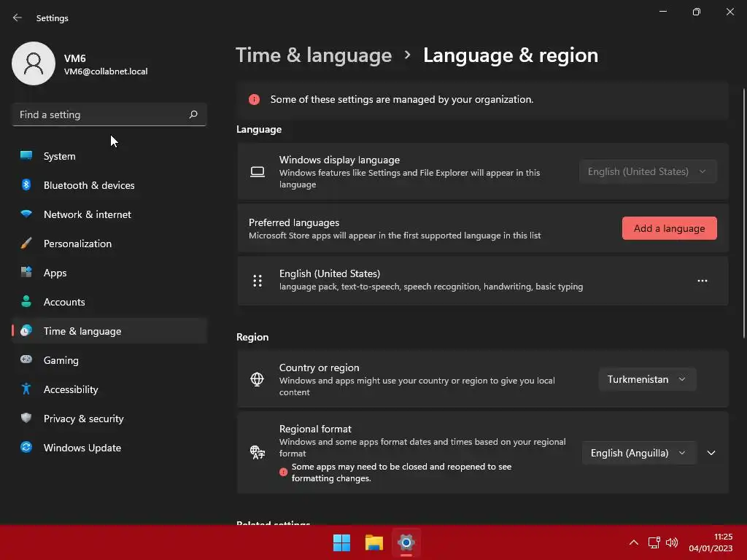Click the regional format warning icon
This screenshot has height=560, width=747.
284,472
